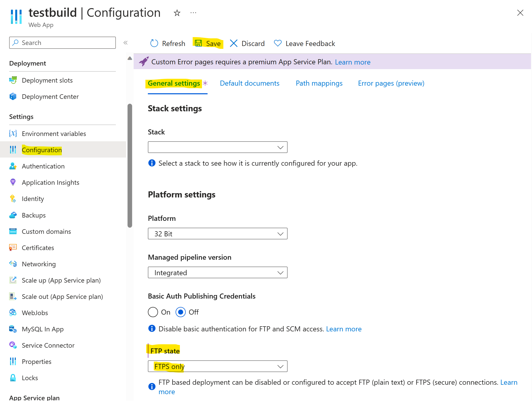The height and width of the screenshot is (401, 532).
Task: Turn Basic Auth Publishing Credentials On
Action: coord(153,312)
